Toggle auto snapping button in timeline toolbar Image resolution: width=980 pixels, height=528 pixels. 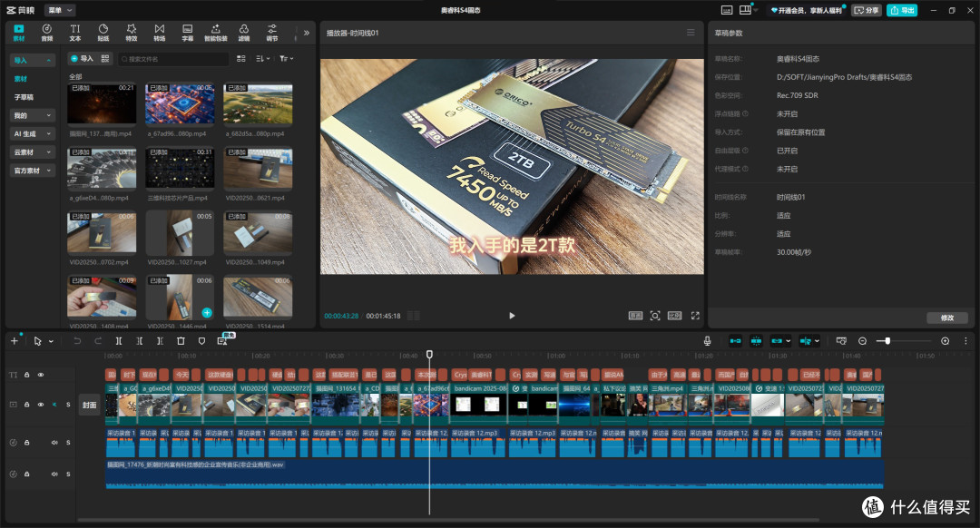pyautogui.click(x=756, y=340)
